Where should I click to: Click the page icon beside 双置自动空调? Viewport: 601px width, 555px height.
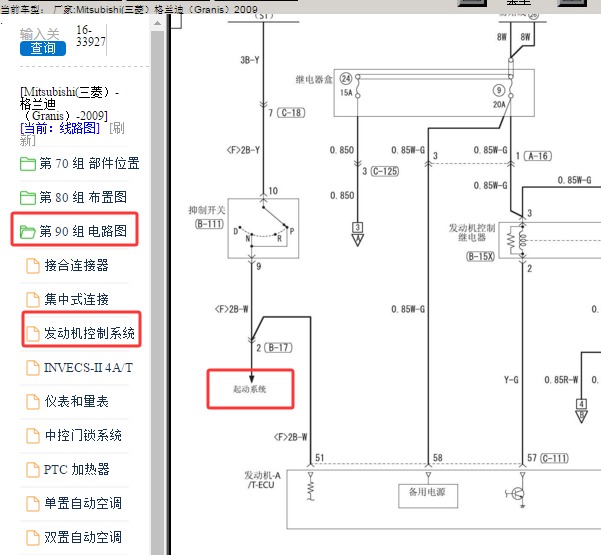(x=33, y=537)
